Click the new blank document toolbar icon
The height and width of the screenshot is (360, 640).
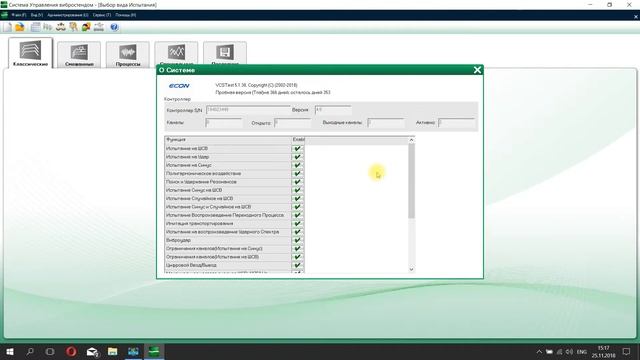point(7,27)
